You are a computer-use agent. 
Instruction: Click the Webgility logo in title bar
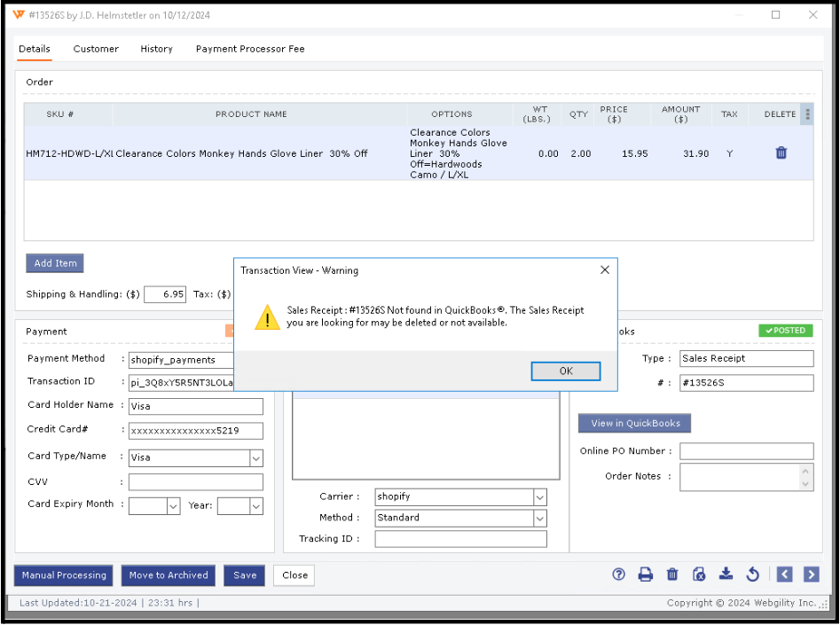click(x=19, y=15)
